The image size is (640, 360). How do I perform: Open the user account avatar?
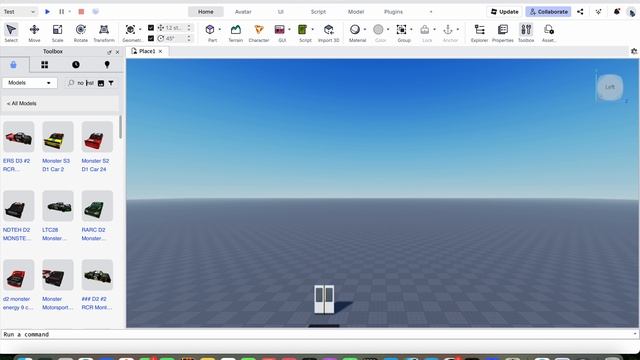point(631,12)
